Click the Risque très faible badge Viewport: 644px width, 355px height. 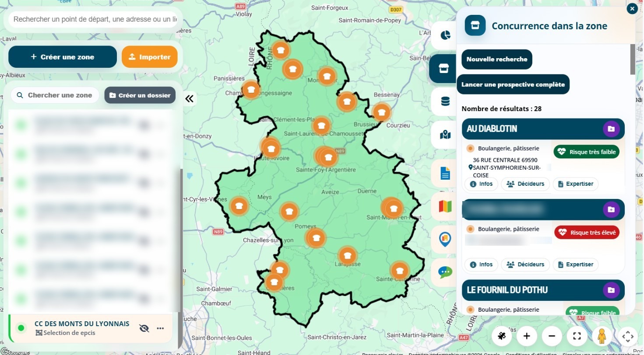[587, 152]
